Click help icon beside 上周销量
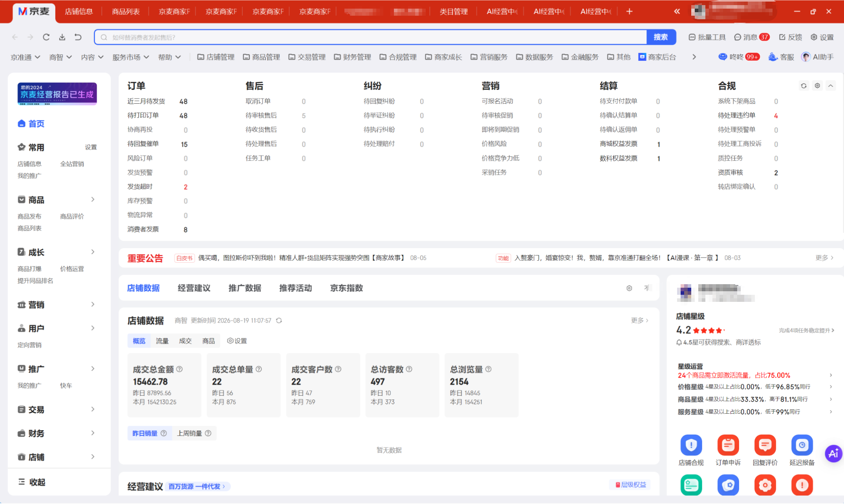 [x=208, y=433]
